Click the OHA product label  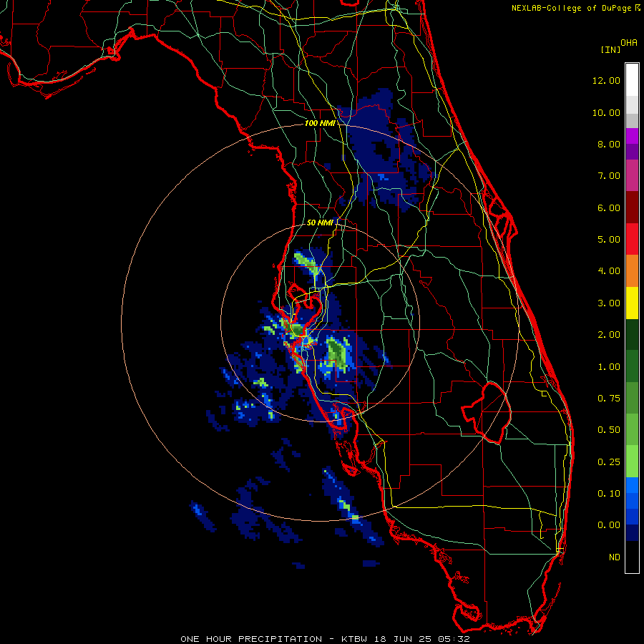629,43
